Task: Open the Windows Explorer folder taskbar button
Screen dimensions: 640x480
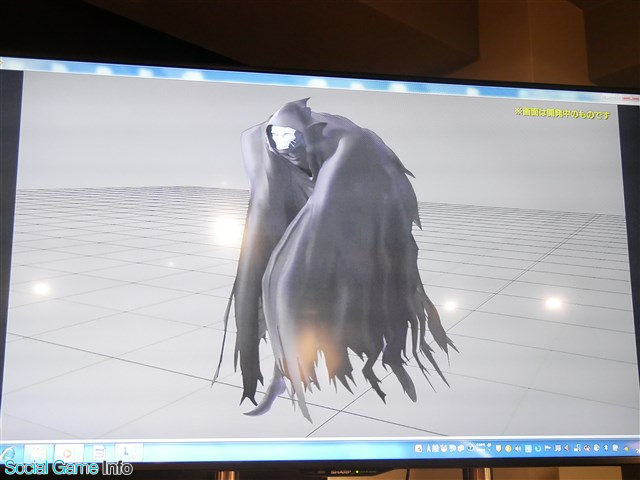Action: (39, 453)
